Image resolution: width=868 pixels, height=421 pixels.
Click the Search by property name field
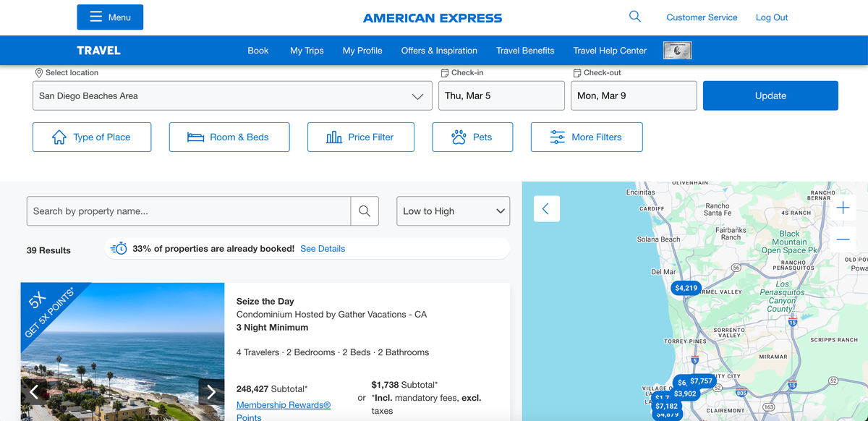point(189,211)
